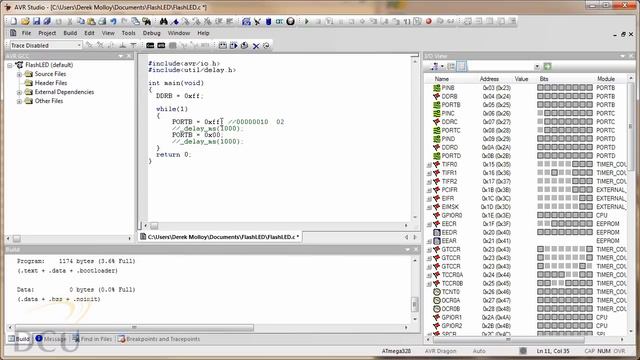Toggle leftmost bit of PORTD register

tap(540, 156)
